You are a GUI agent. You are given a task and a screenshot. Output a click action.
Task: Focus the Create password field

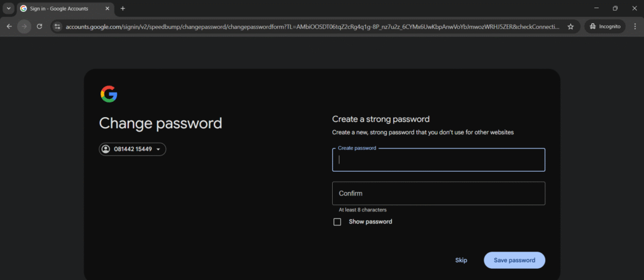438,160
